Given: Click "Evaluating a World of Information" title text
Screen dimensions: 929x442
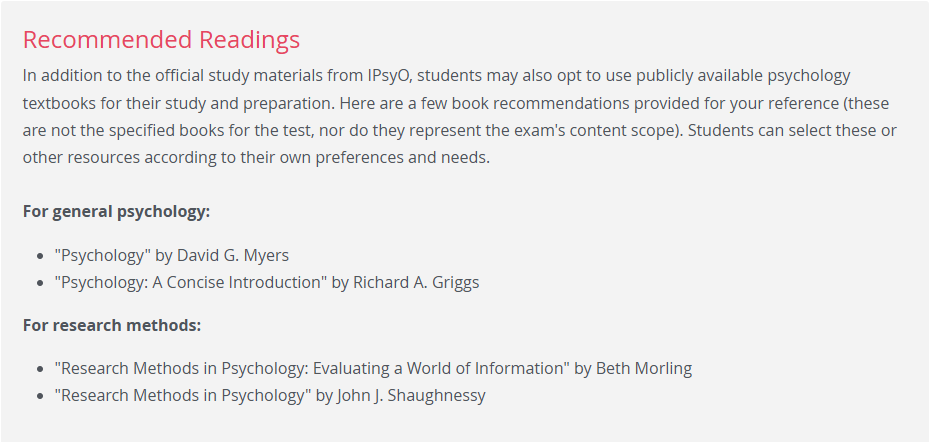Looking at the screenshot, I should click(x=437, y=369).
